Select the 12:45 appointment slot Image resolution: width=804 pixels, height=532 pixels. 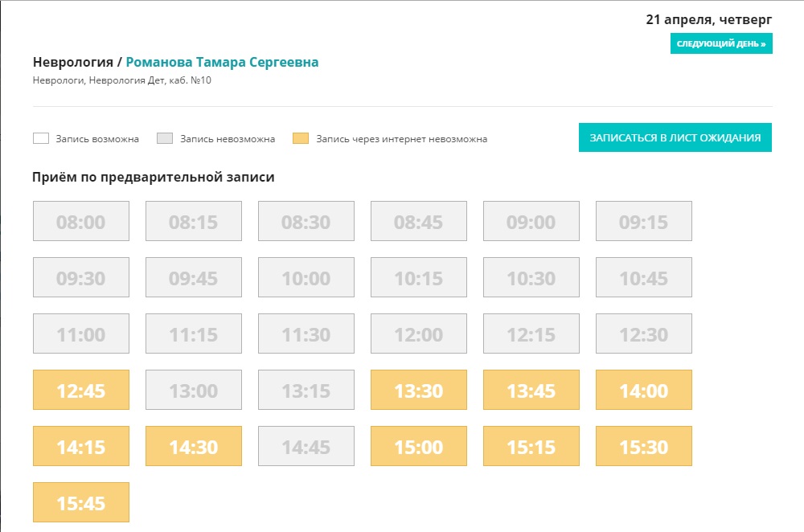81,390
